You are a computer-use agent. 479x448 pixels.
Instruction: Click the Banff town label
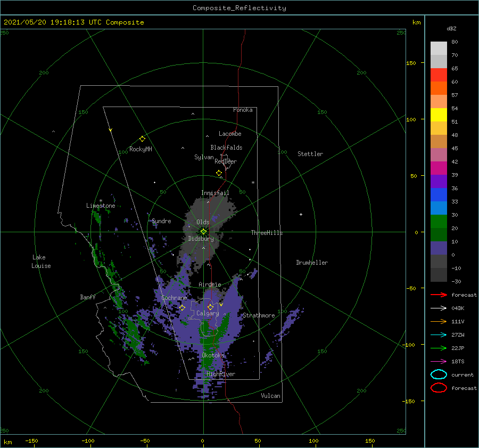88,297
